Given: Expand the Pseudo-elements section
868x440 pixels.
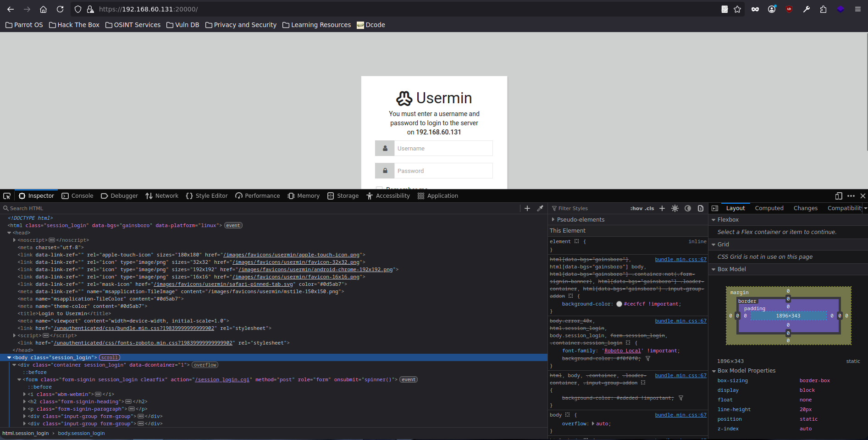Looking at the screenshot, I should point(553,220).
